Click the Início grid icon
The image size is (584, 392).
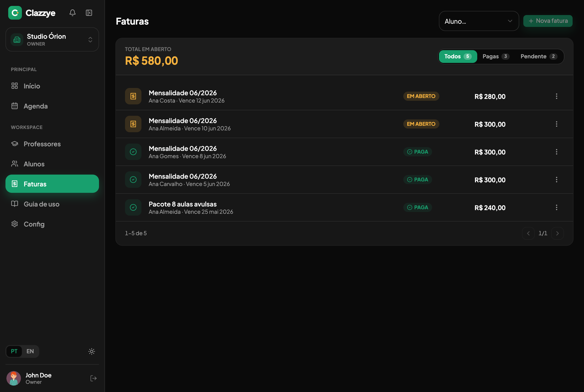tap(15, 86)
